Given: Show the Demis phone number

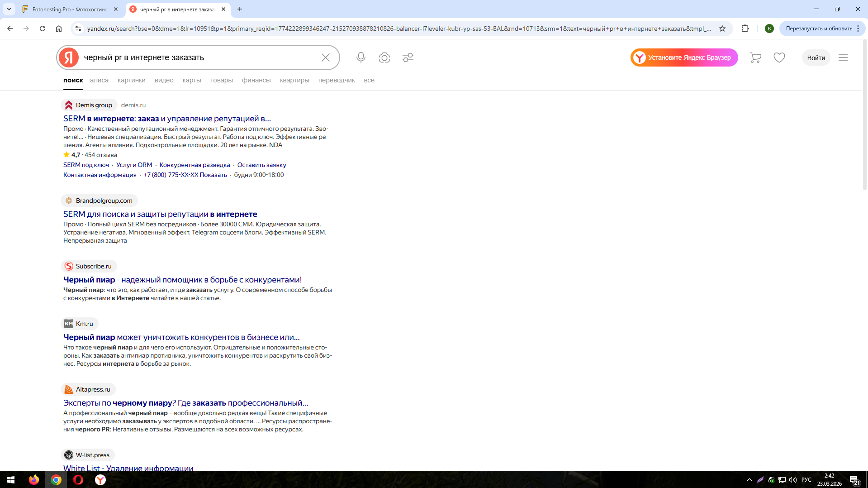Looking at the screenshot, I should pos(185,175).
